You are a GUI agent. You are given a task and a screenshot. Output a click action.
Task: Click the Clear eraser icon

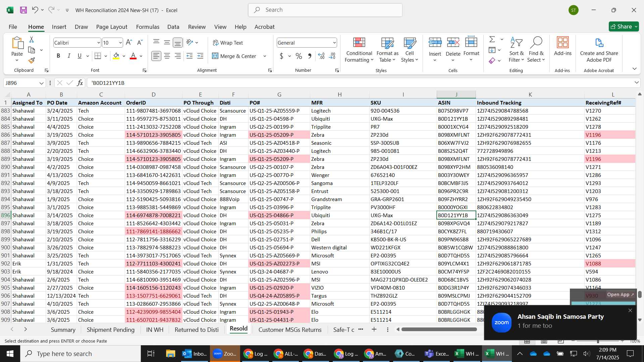(492, 61)
